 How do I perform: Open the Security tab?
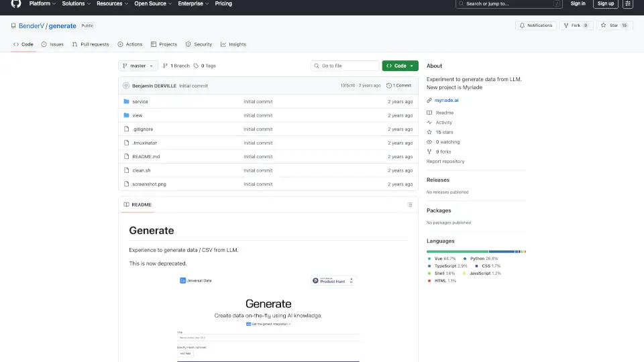pos(199,44)
